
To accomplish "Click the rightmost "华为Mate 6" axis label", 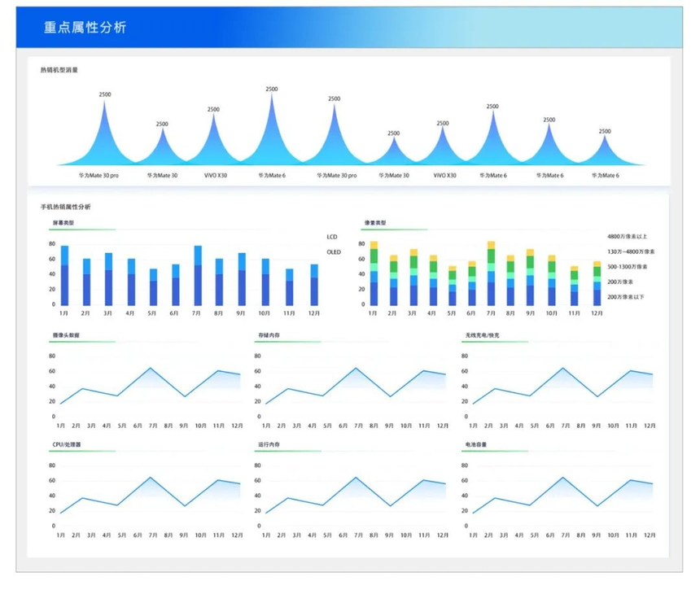I will [606, 176].
